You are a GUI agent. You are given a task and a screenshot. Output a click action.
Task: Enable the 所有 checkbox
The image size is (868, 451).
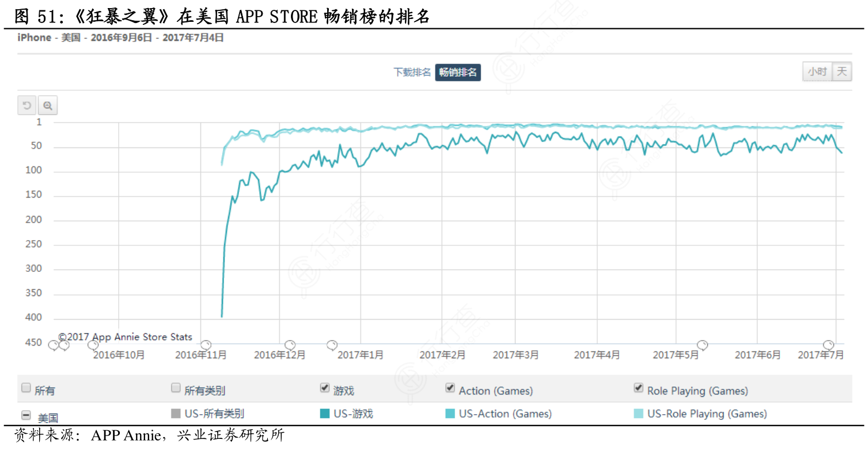point(26,388)
